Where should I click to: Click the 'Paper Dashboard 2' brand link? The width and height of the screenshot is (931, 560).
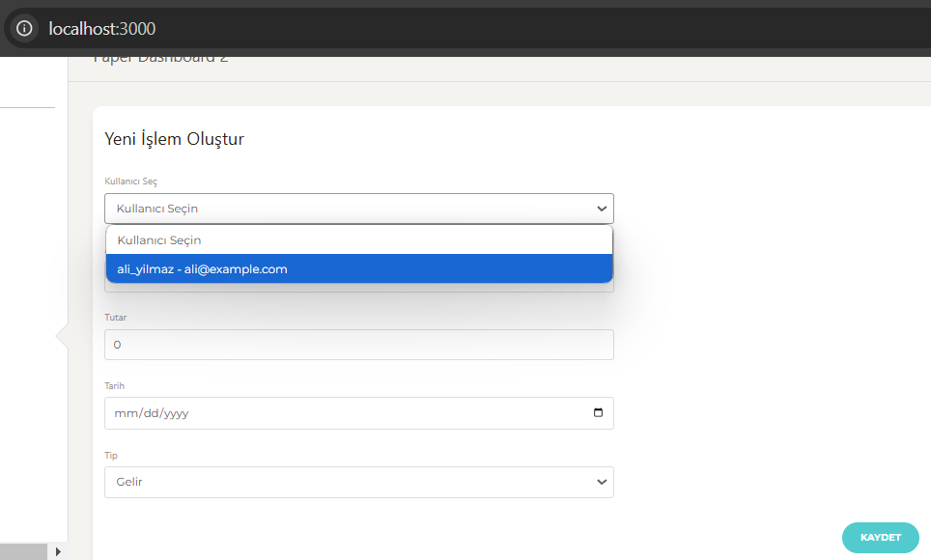coord(160,56)
